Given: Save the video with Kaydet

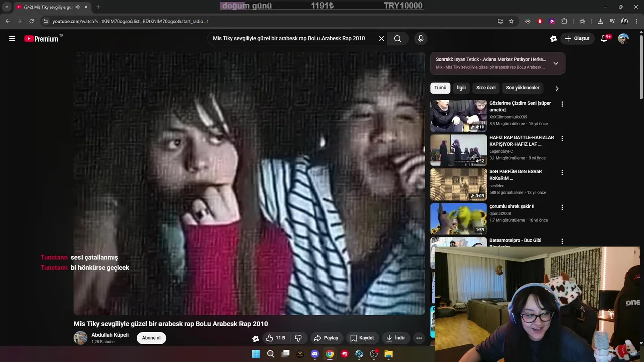Looking at the screenshot, I should pos(362,338).
